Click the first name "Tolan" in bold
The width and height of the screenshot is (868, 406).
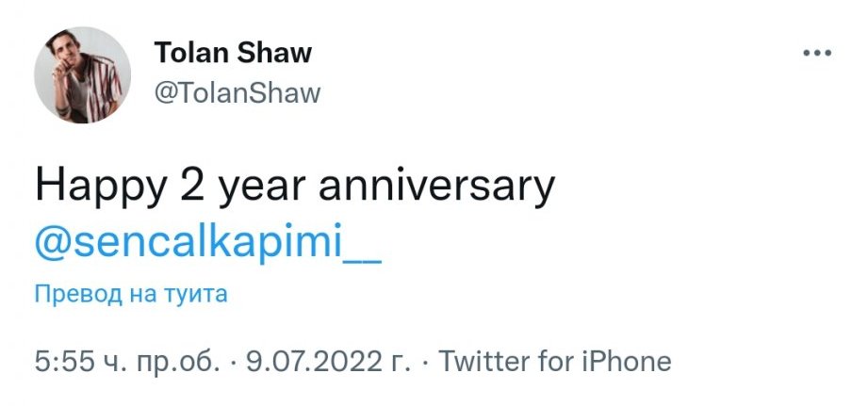click(189, 54)
